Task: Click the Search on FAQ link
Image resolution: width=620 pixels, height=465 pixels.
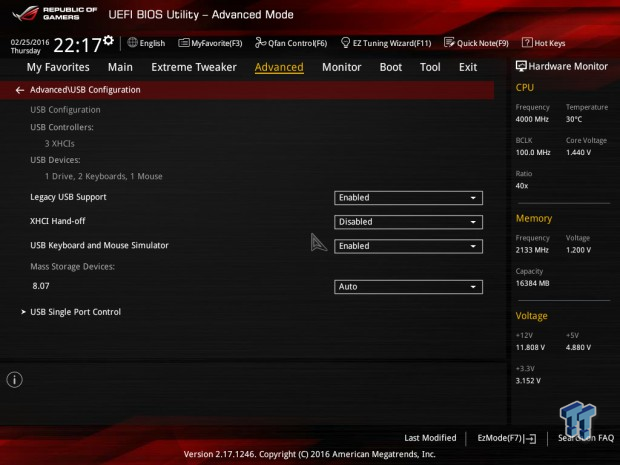Action: click(586, 438)
